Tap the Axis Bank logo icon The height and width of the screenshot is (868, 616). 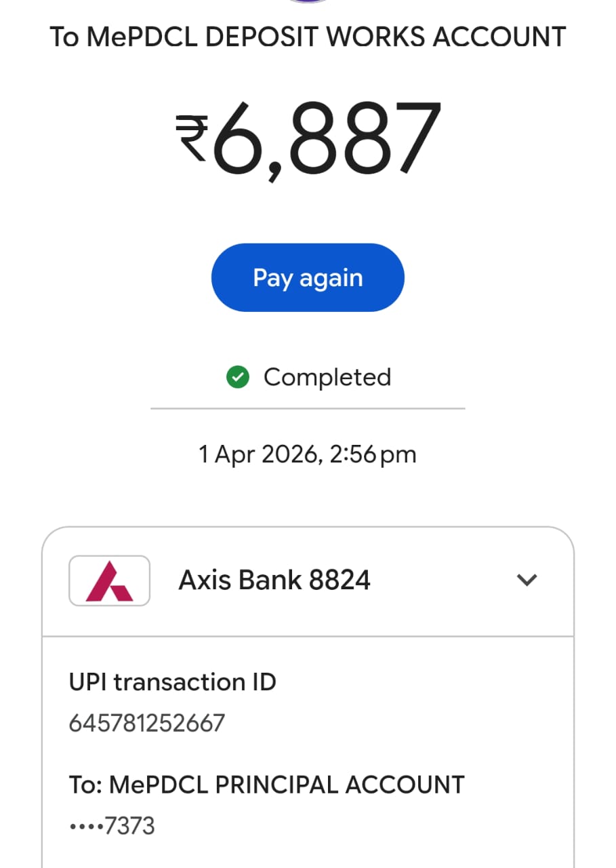[x=109, y=580]
